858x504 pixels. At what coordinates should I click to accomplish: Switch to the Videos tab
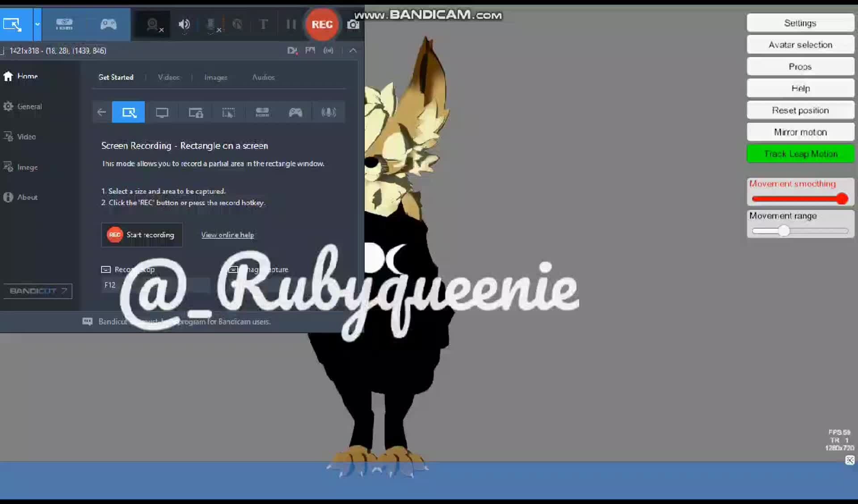coord(168,77)
